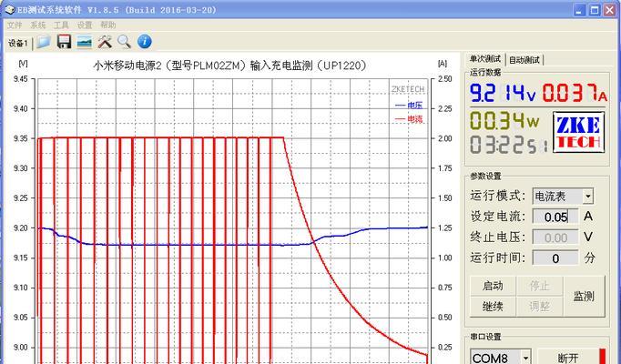Viewport: 621px width, 364px height.
Task: Save data with the floppy disk icon
Action: tap(64, 42)
